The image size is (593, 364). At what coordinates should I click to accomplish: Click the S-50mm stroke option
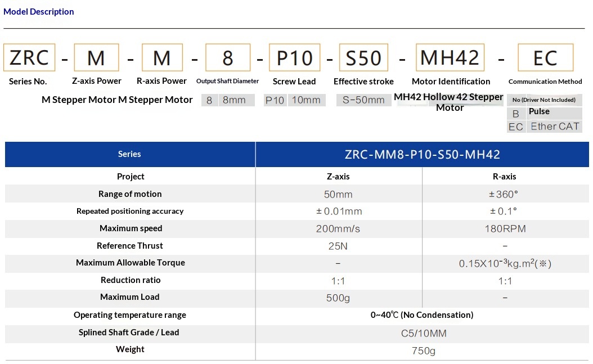click(x=363, y=100)
